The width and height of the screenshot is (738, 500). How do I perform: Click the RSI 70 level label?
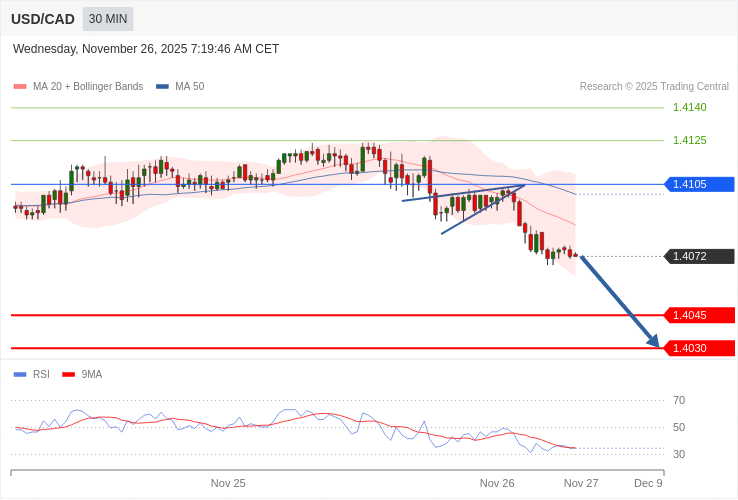click(679, 401)
